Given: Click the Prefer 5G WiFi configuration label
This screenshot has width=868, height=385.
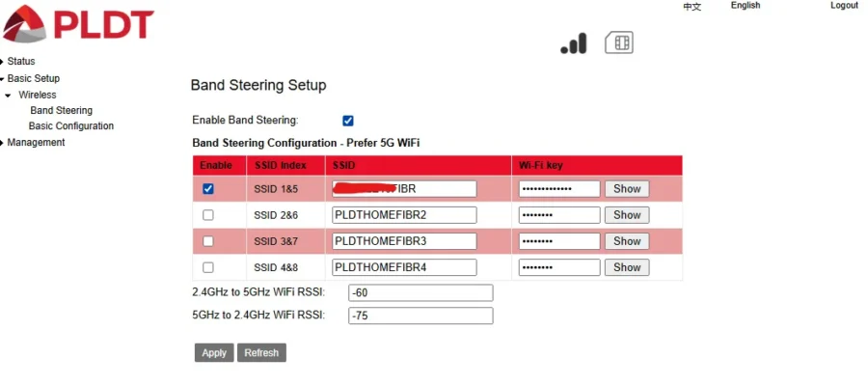Looking at the screenshot, I should point(306,143).
